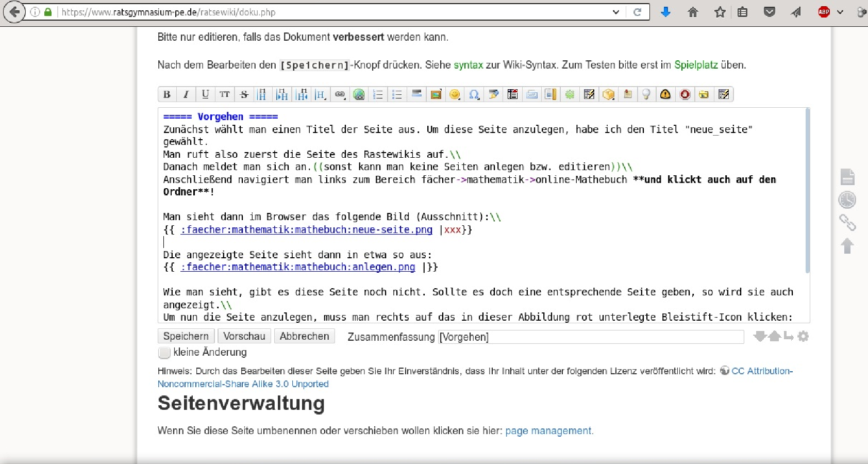Show backlinks using the chain icon
Screen dimensions: 868x464
[x=847, y=222]
